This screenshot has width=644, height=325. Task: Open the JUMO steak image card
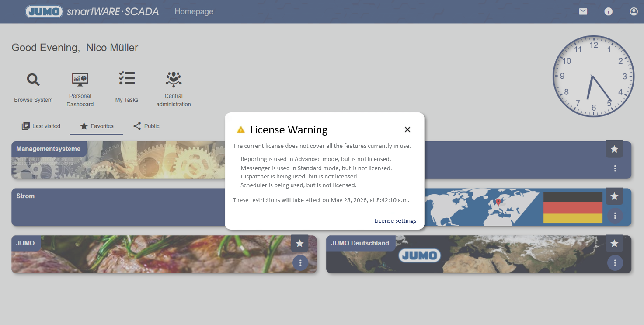point(164,255)
